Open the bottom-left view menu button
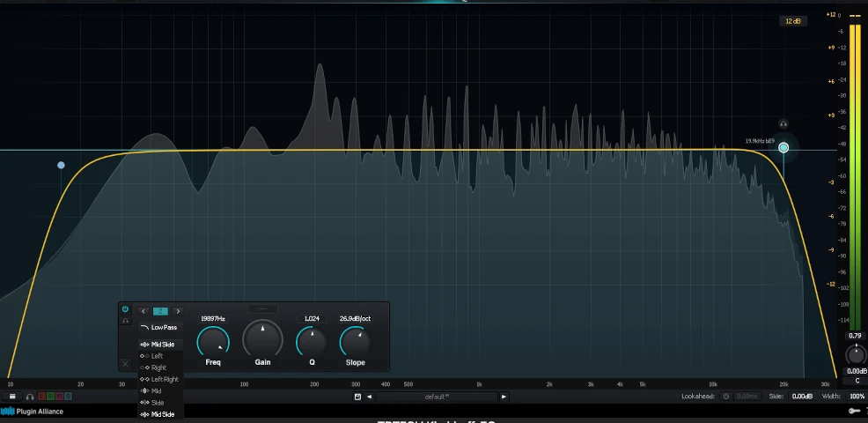 pyautogui.click(x=12, y=397)
